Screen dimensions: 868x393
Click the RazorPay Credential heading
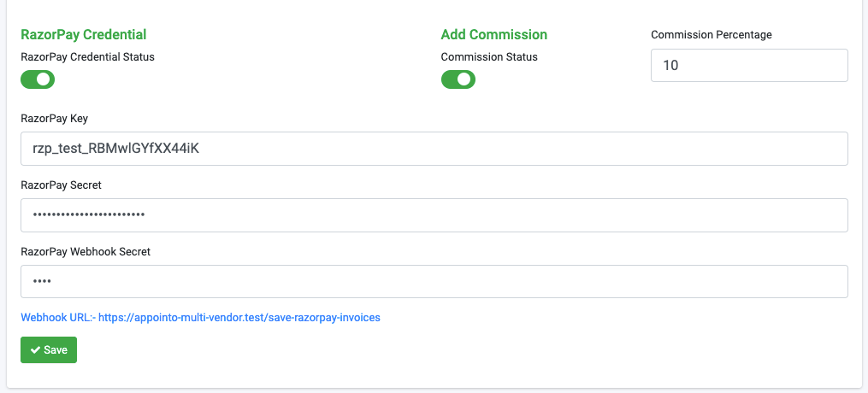tap(84, 34)
